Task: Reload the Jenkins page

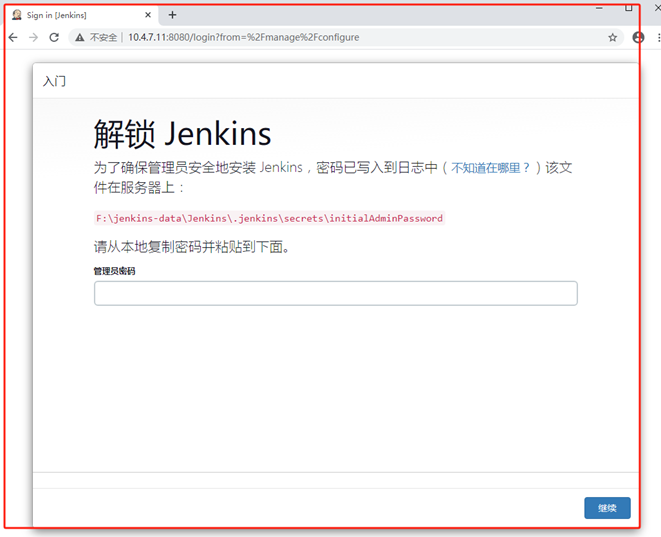Action: [54, 38]
